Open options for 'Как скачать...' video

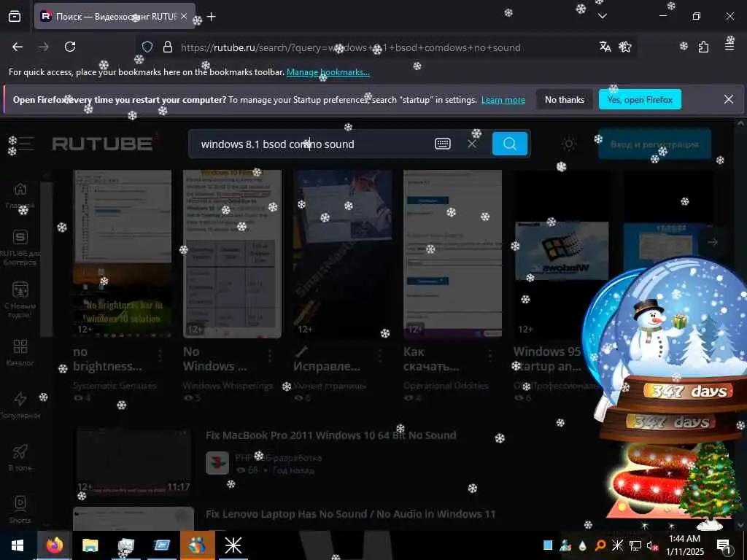click(490, 355)
